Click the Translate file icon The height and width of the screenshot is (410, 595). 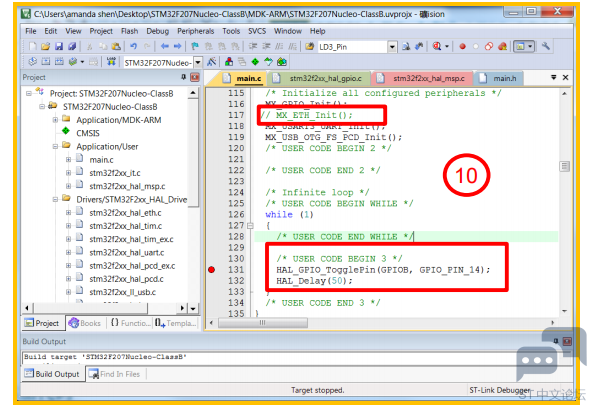click(33, 62)
